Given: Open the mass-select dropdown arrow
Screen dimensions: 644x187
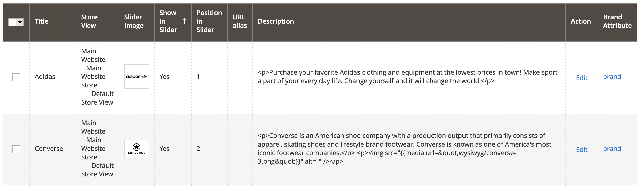Looking at the screenshot, I should click(20, 22).
